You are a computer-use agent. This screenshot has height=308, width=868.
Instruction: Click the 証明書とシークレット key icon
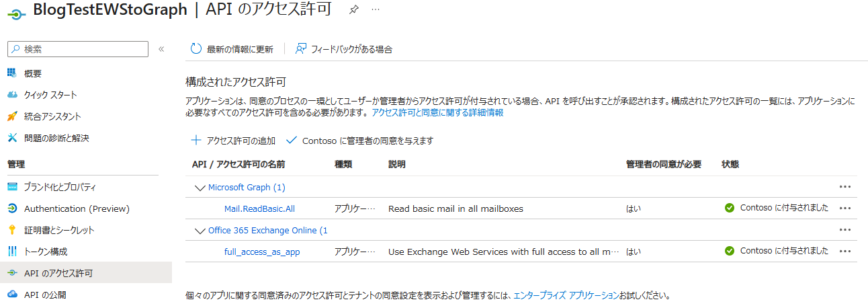pos(12,230)
